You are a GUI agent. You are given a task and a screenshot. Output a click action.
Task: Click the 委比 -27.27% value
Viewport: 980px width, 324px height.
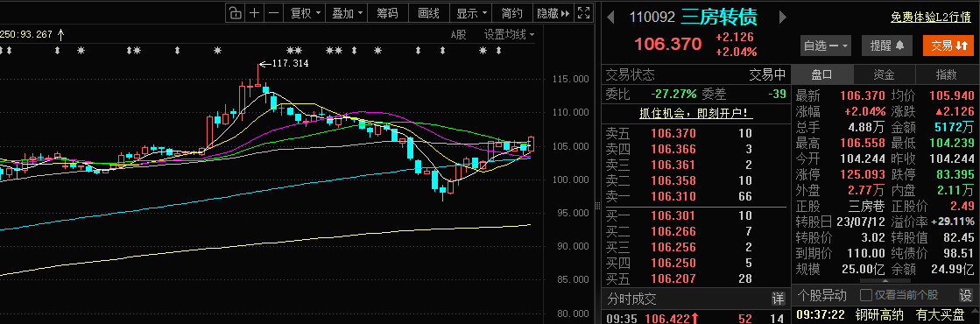click(673, 95)
